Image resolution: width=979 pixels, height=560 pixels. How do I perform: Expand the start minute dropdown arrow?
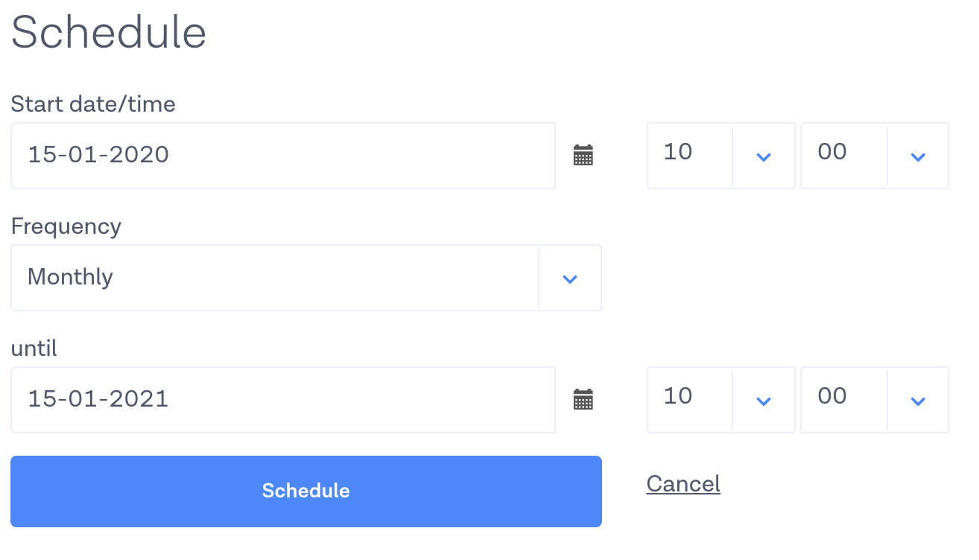pos(918,156)
